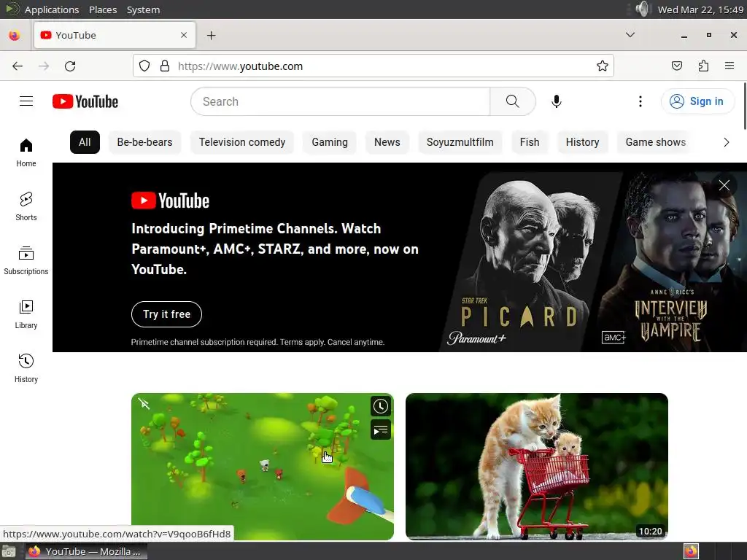The height and width of the screenshot is (560, 747).
Task: Click show desktop icon in bottom panel
Action: (x=9, y=551)
